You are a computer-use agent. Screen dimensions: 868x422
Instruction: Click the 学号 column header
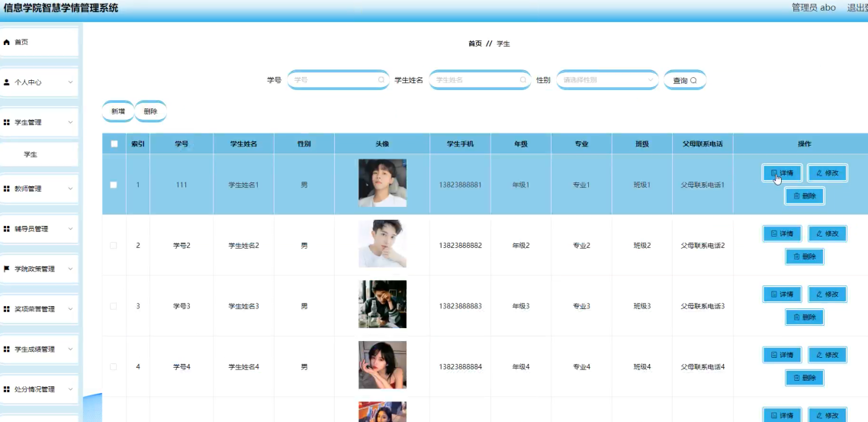click(182, 144)
